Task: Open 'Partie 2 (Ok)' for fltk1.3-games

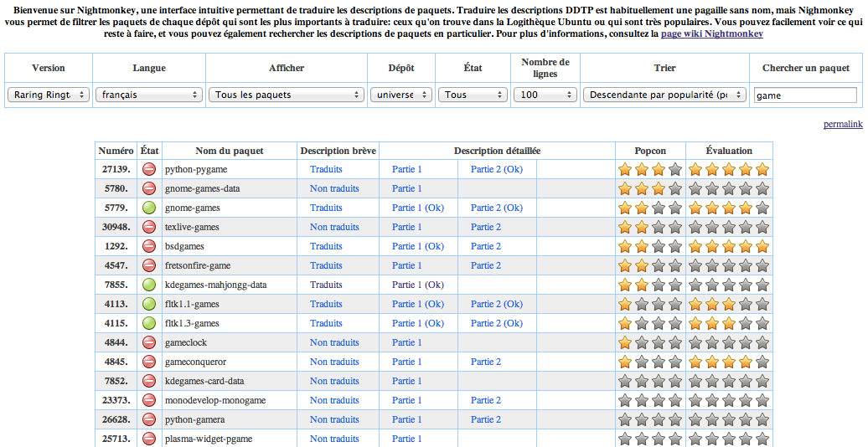Action: point(497,323)
